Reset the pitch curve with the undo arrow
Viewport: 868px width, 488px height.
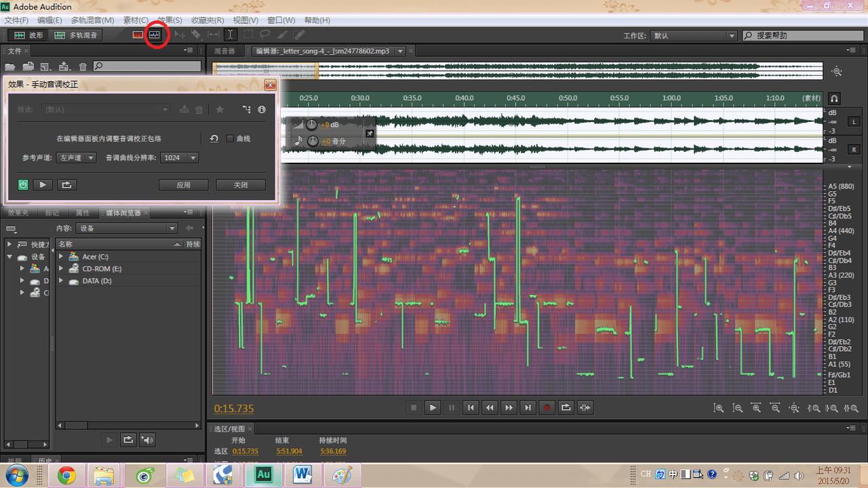(214, 138)
